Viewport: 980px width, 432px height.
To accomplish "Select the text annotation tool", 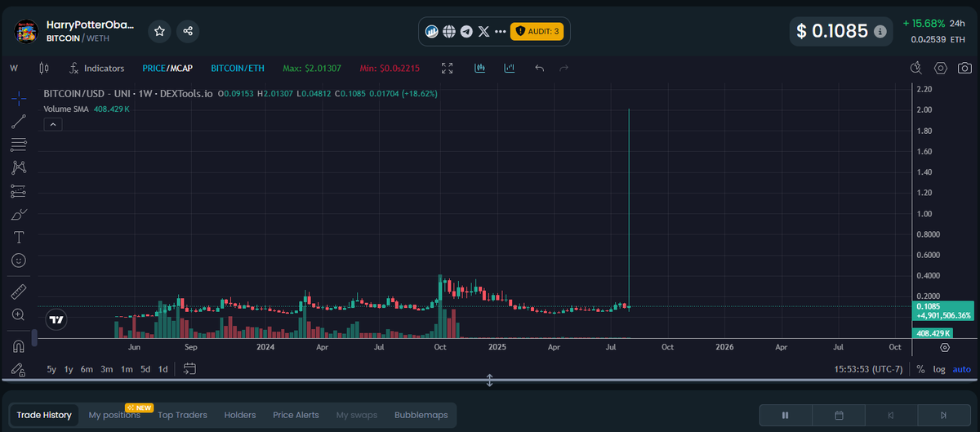I will pos(18,237).
